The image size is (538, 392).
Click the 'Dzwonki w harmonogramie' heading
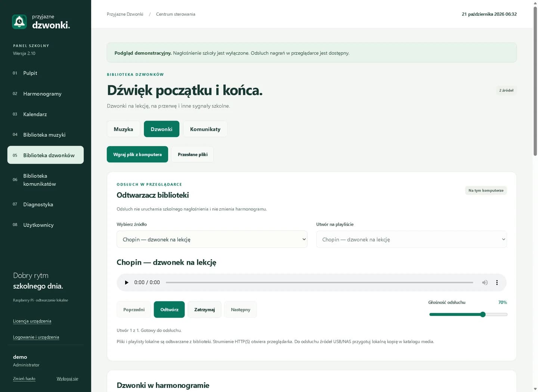(x=163, y=385)
